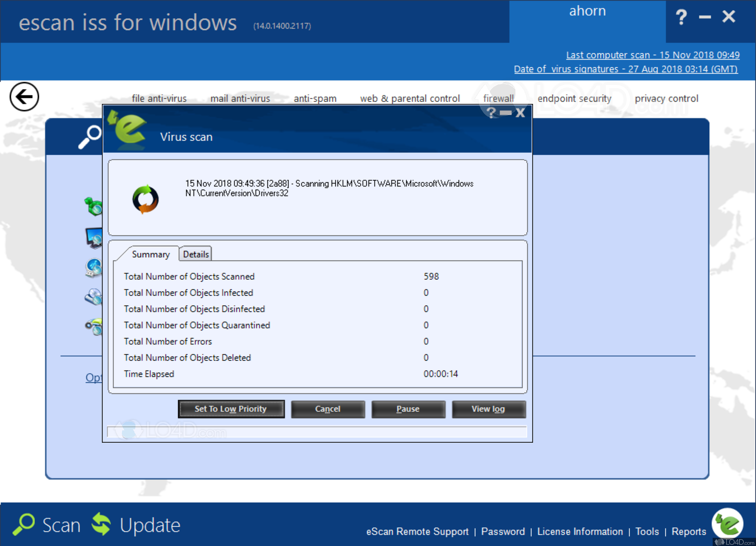Open the mail anti-virus section
Screen dimensions: 756x546
[240, 99]
